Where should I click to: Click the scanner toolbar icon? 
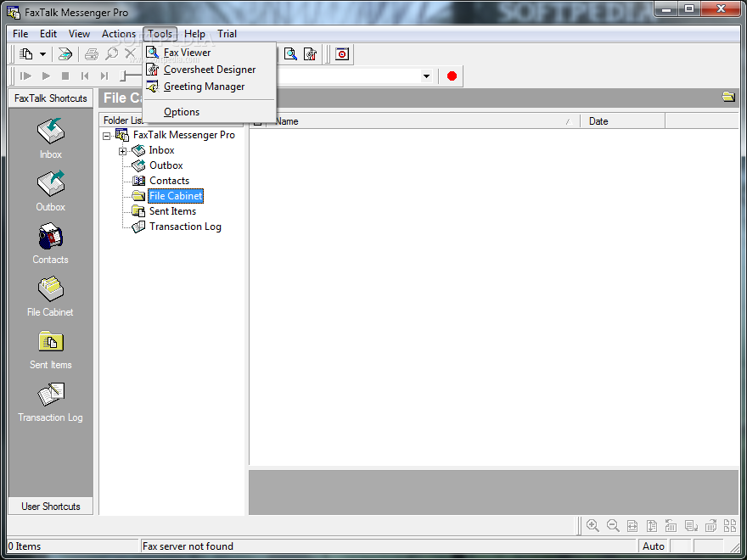coord(65,53)
